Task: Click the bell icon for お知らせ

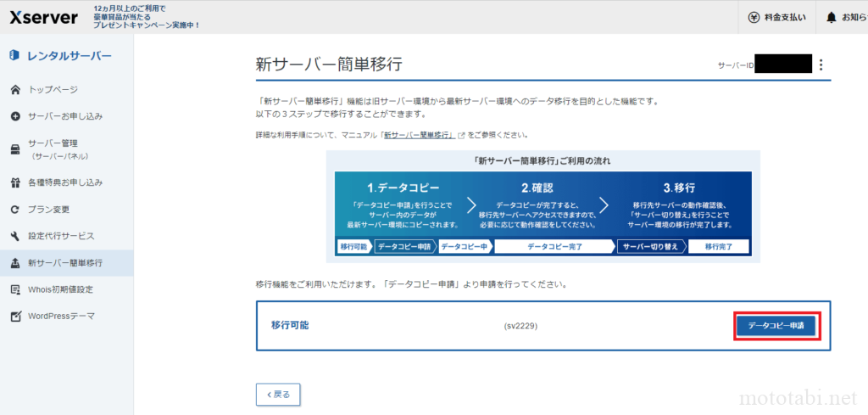Action: pos(831,17)
